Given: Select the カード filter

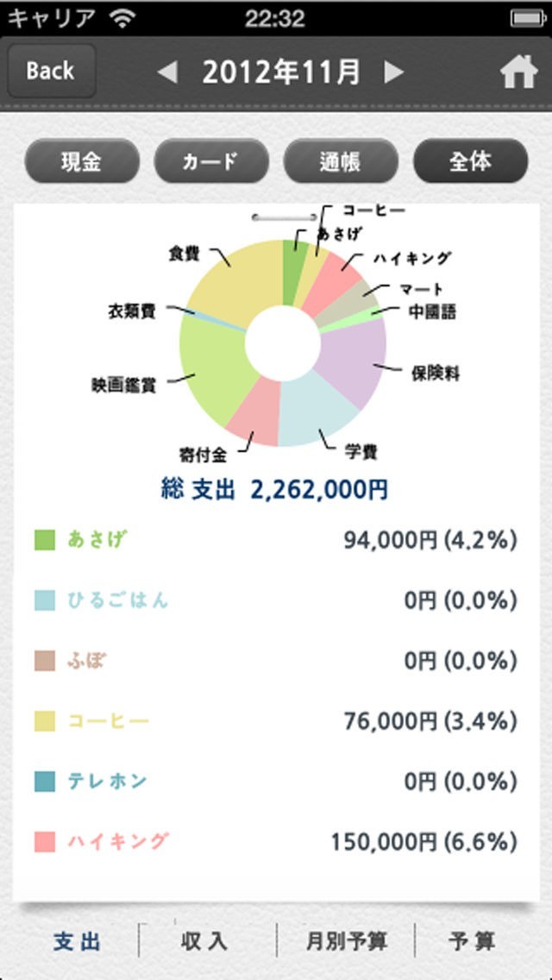Looking at the screenshot, I should (211, 161).
